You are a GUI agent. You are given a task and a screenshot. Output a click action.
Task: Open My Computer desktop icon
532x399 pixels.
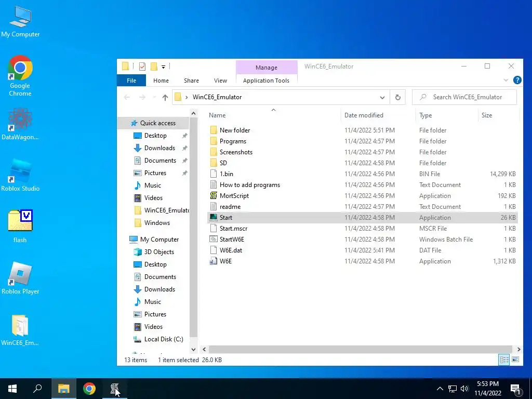[20, 22]
